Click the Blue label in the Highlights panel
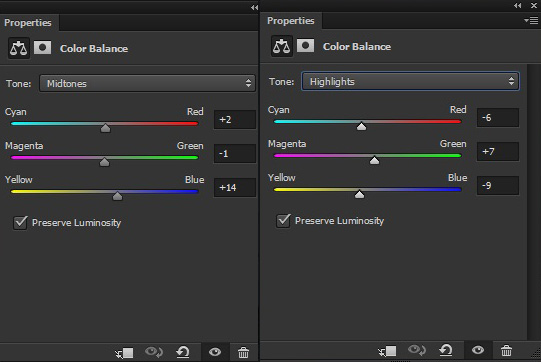 click(458, 177)
